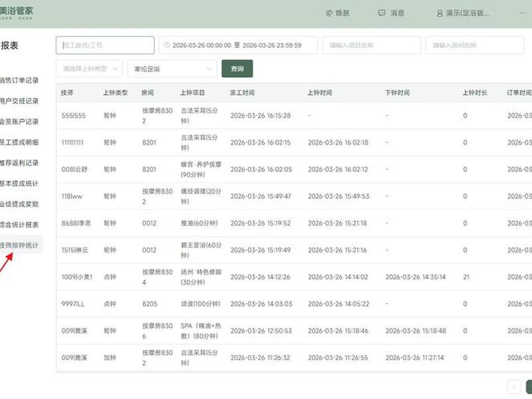This screenshot has height=399, width=532.
Task: Click end time 2026-03-26 14:35:14
Action: [x=415, y=277]
